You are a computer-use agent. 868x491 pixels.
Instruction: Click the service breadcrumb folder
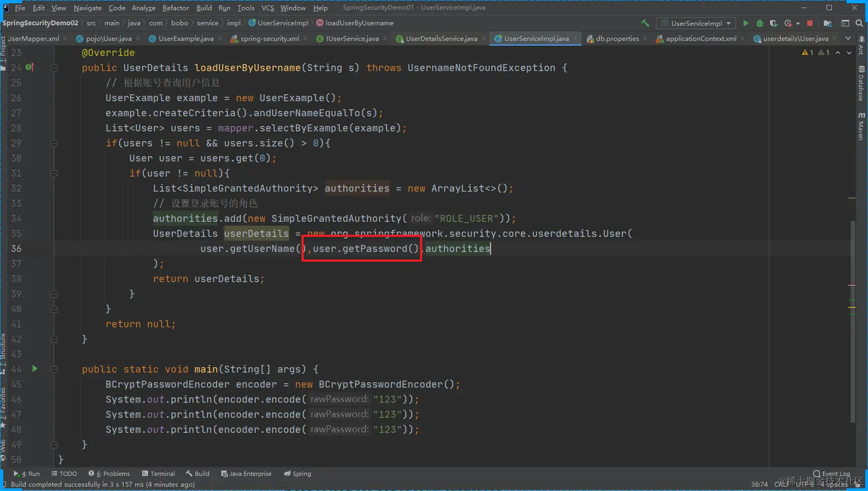point(208,23)
